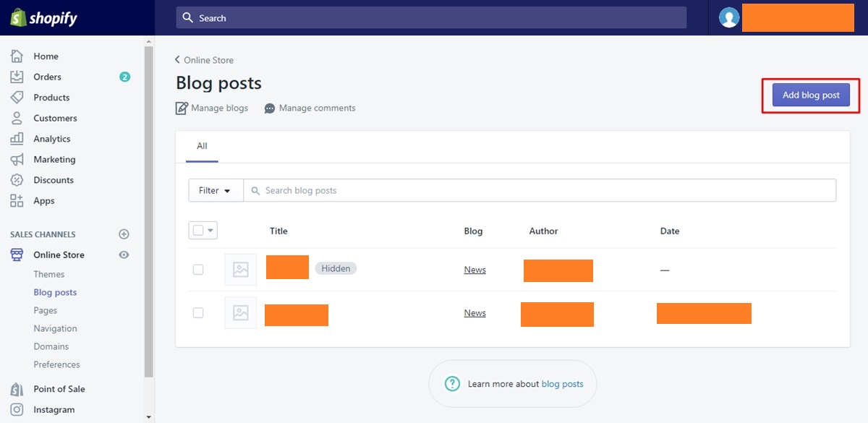Click the Date column header
The width and height of the screenshot is (868, 423).
coord(670,231)
